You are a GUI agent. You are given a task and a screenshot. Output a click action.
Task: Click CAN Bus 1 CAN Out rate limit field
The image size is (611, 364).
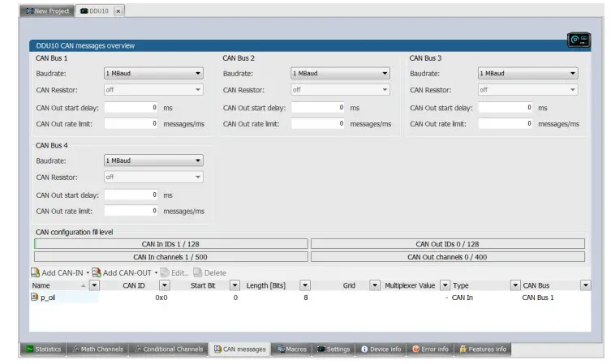click(x=131, y=123)
